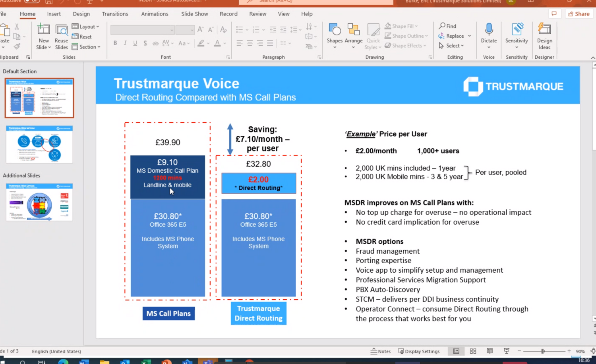Open Display Settings in status bar

[x=419, y=351]
